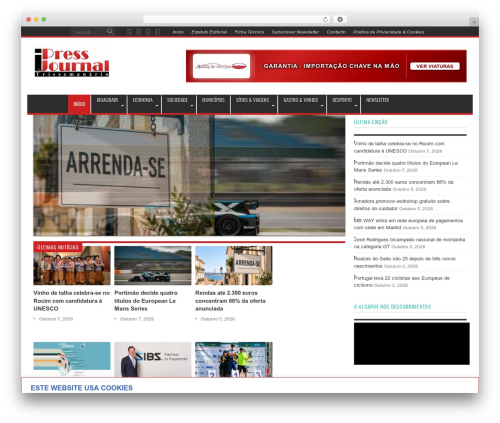Click the iPress Journal logo
The width and height of the screenshot is (500, 423).
click(x=72, y=63)
